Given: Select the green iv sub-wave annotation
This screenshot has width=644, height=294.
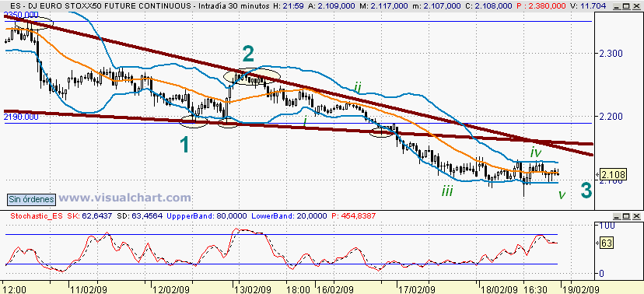Looking at the screenshot, I should click(537, 152).
